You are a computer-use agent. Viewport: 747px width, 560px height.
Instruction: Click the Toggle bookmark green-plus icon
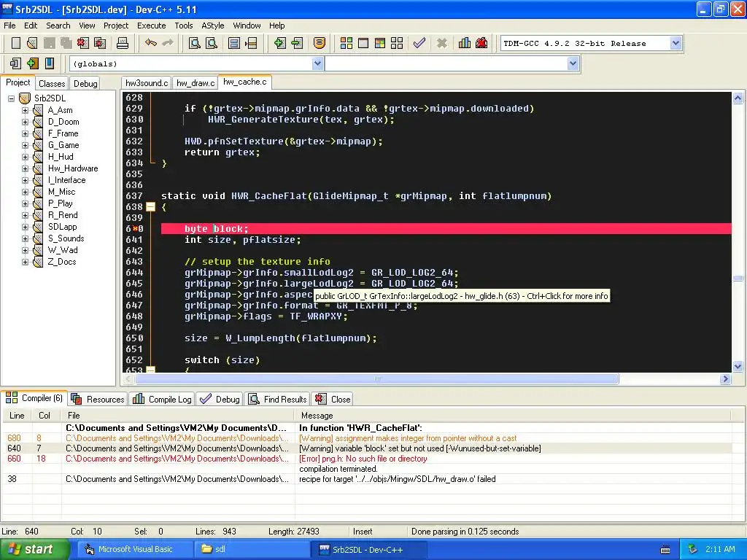click(x=32, y=63)
